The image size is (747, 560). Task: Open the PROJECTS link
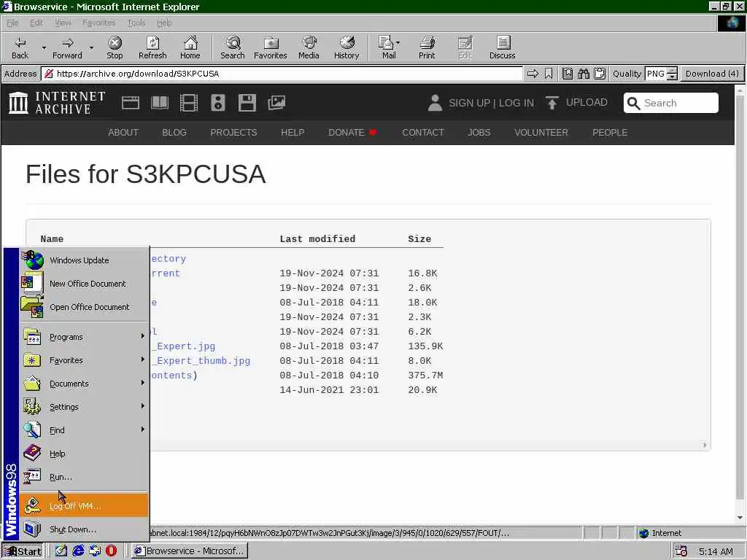coord(233,133)
